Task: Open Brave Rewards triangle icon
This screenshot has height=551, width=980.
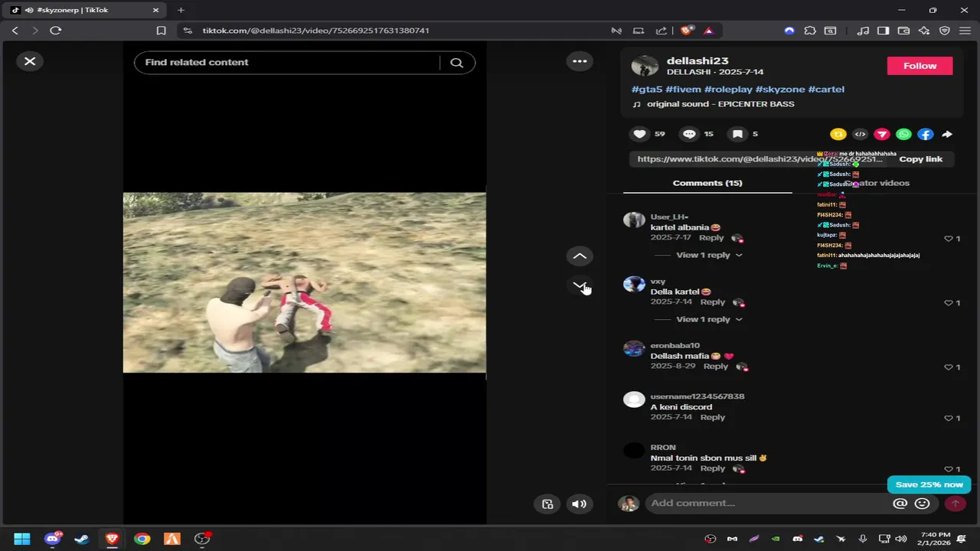Action: (709, 31)
